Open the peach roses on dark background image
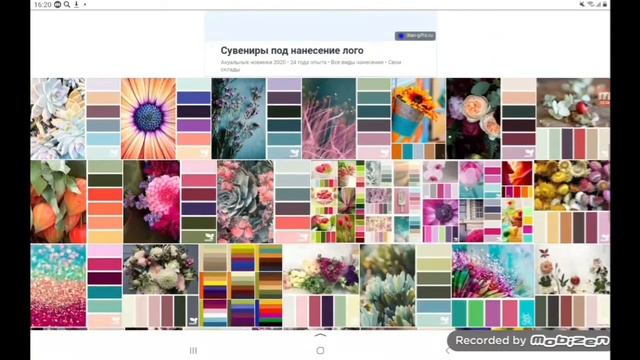 [491, 118]
